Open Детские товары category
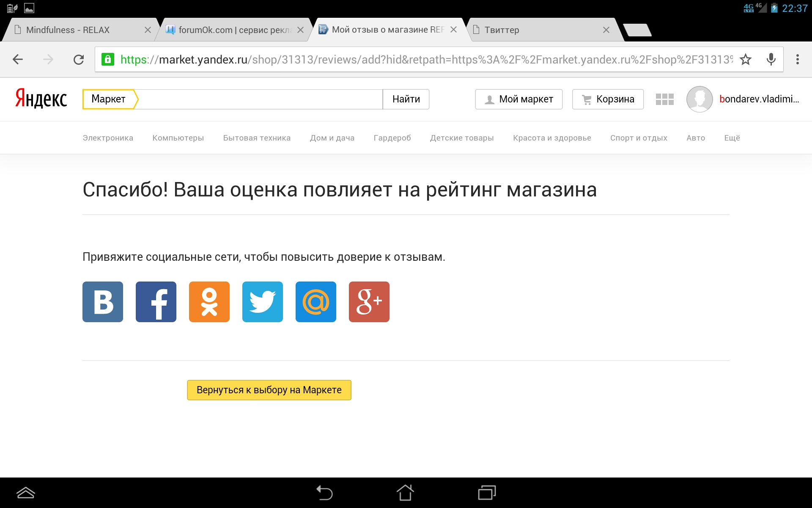Screen dimensions: 812x508 [x=462, y=138]
